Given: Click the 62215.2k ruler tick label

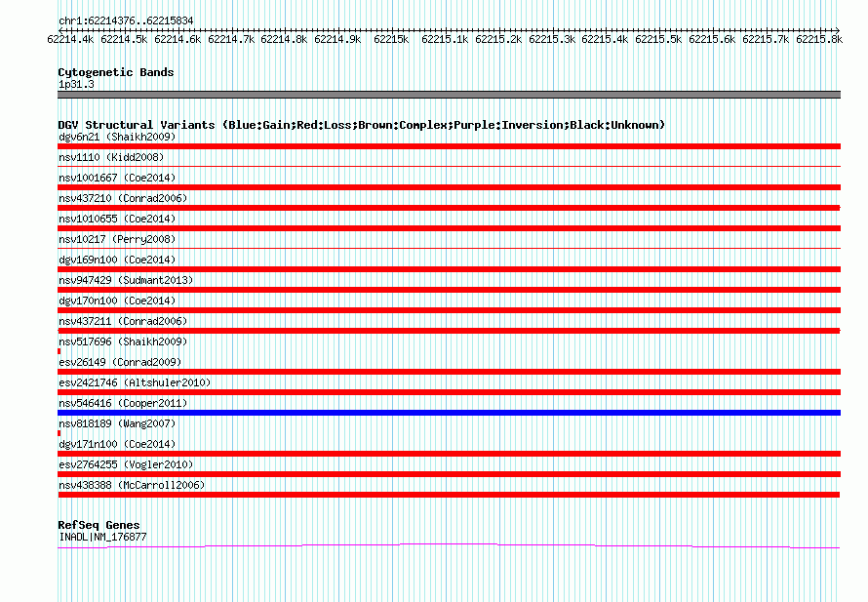Looking at the screenshot, I should pyautogui.click(x=498, y=39).
